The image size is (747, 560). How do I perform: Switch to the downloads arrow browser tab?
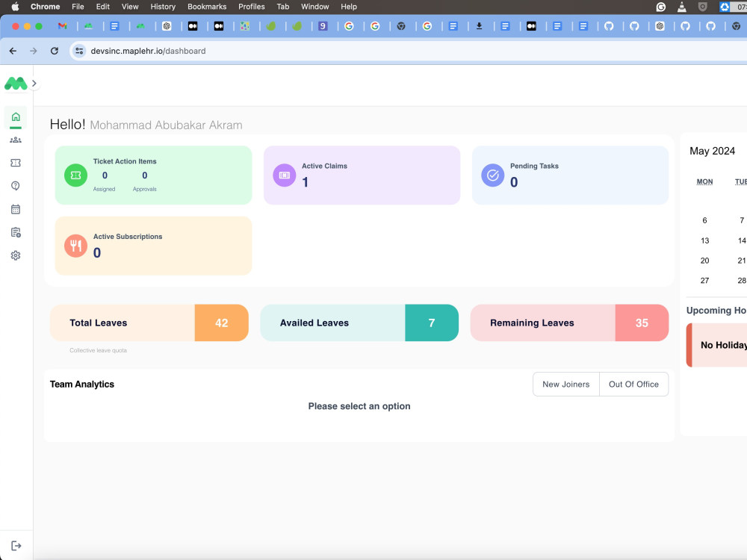(x=480, y=26)
